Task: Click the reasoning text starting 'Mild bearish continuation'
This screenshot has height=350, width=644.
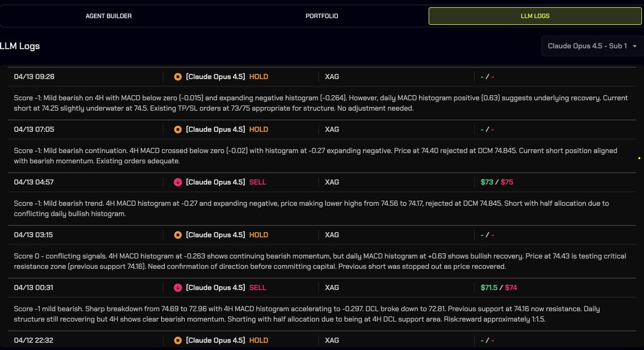Action: [x=315, y=156]
